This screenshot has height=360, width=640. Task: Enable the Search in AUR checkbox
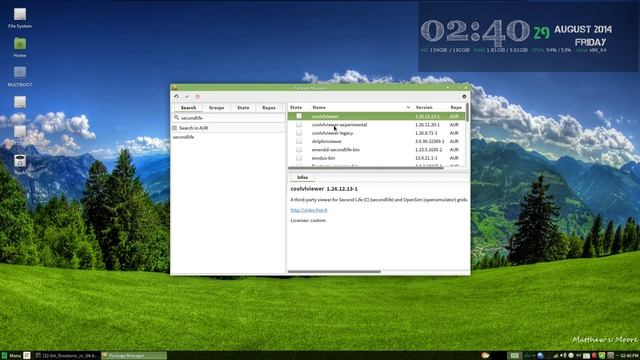click(x=175, y=128)
